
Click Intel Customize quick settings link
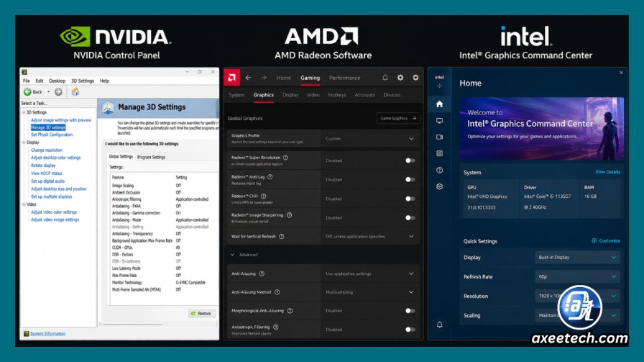pyautogui.click(x=606, y=240)
